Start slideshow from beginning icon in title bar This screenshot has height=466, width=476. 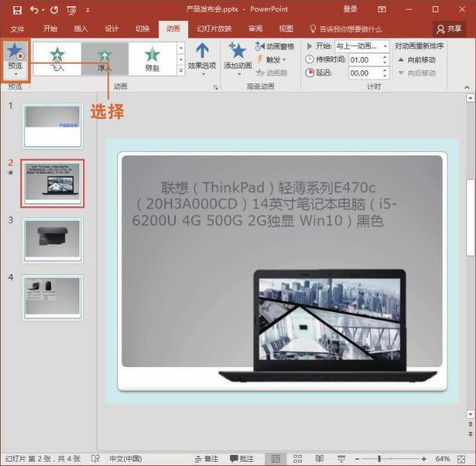point(72,10)
